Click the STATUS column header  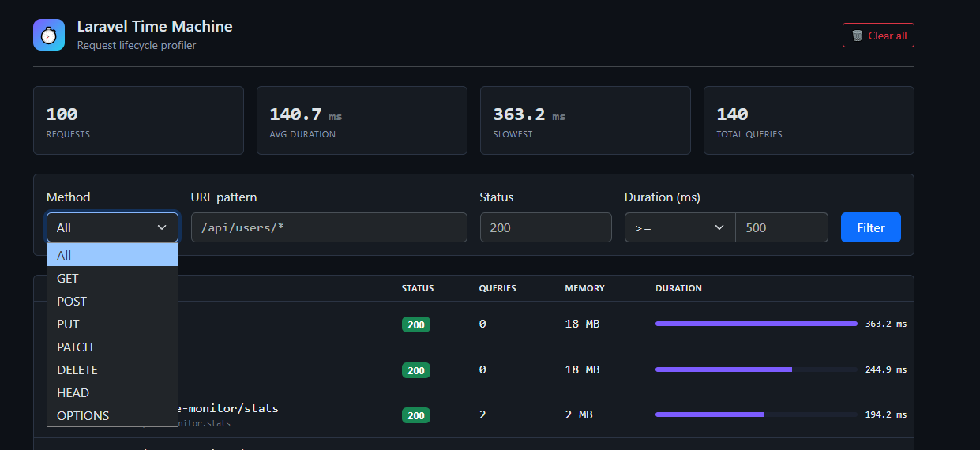[418, 288]
